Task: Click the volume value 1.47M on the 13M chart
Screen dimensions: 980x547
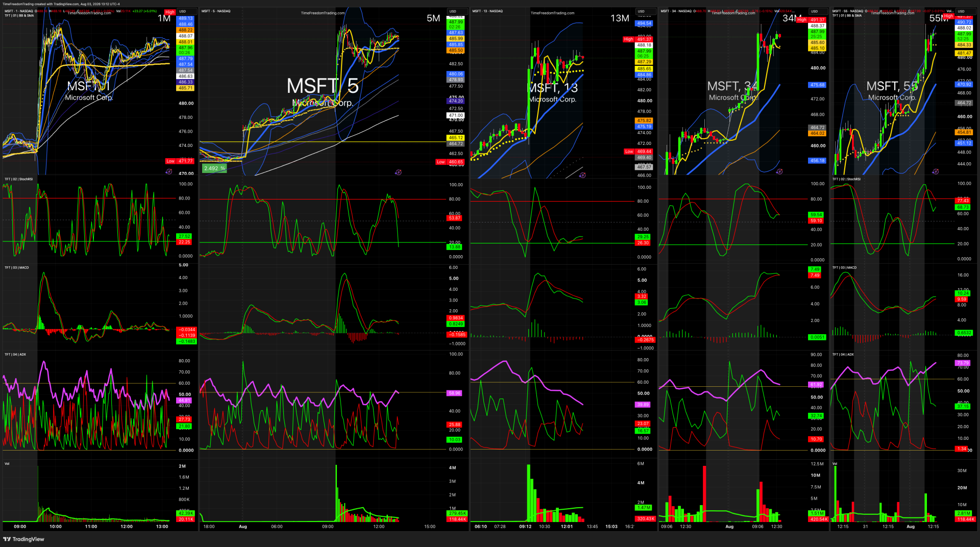Action: 644,508
